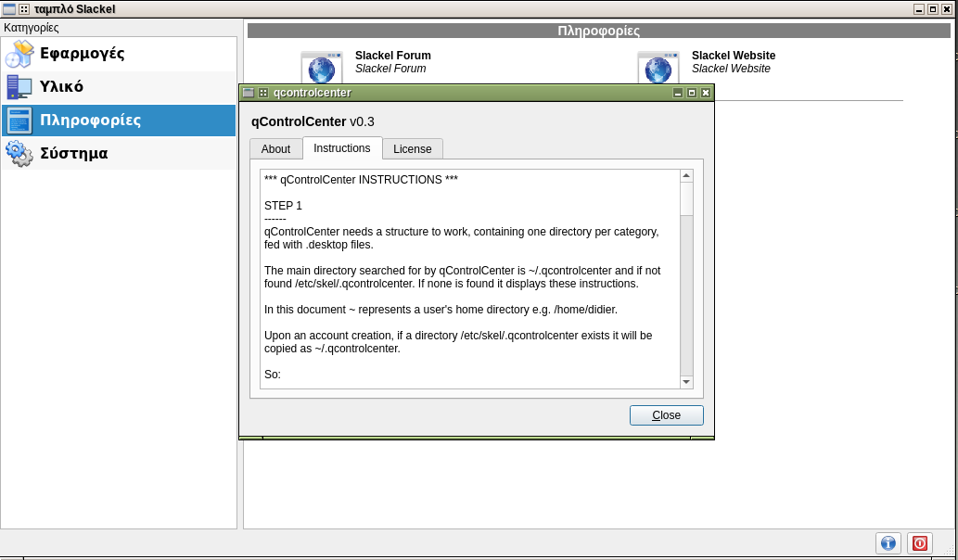
Task: Click the instructions scrollbar thumb
Action: click(686, 198)
